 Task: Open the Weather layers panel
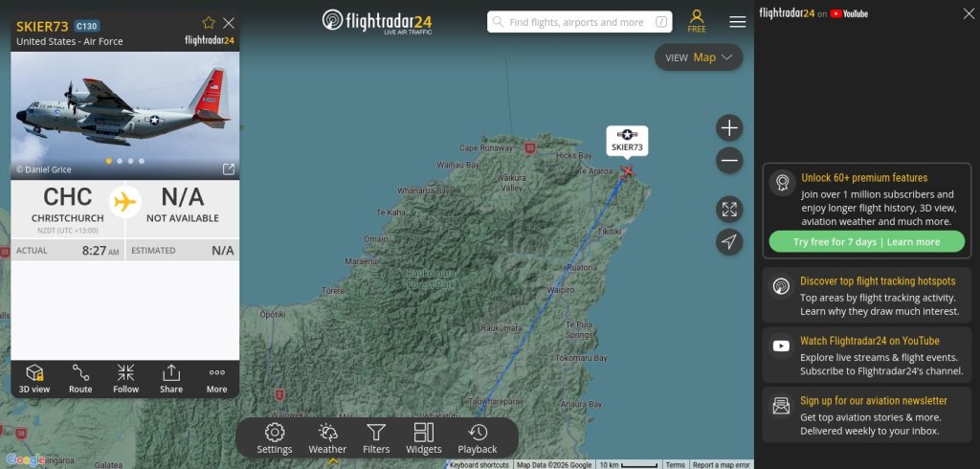327,438
